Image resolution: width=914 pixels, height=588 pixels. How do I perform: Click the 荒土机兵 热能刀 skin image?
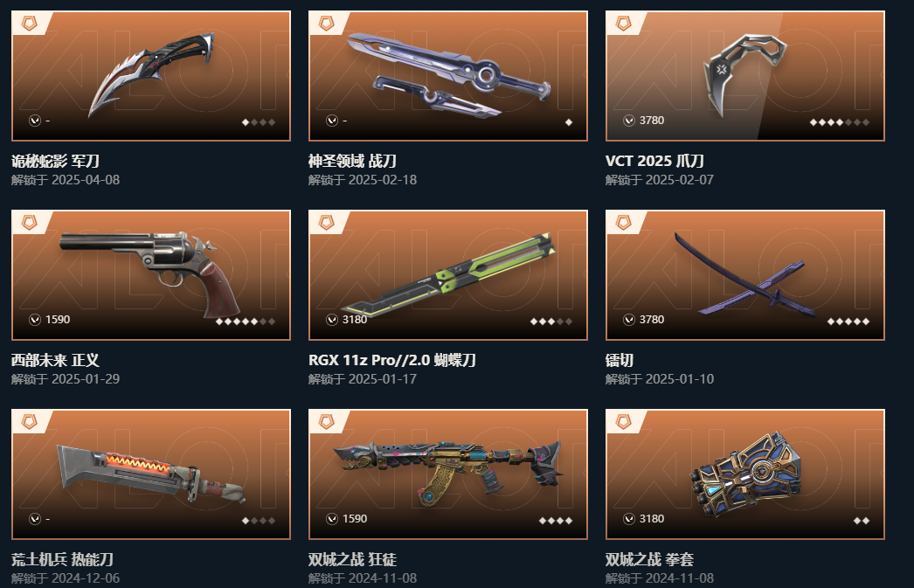click(x=150, y=474)
